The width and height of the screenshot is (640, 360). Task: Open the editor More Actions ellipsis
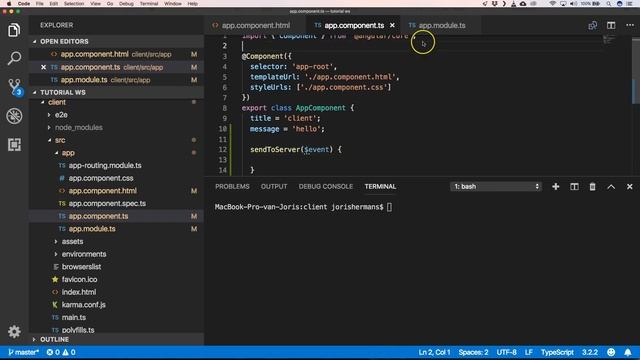[x=630, y=25]
